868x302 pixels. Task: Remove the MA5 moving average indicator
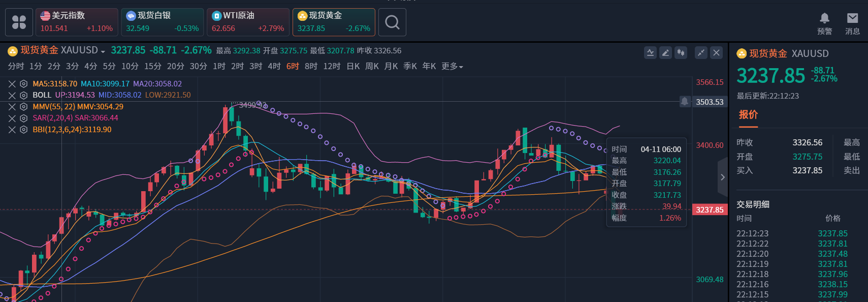12,84
